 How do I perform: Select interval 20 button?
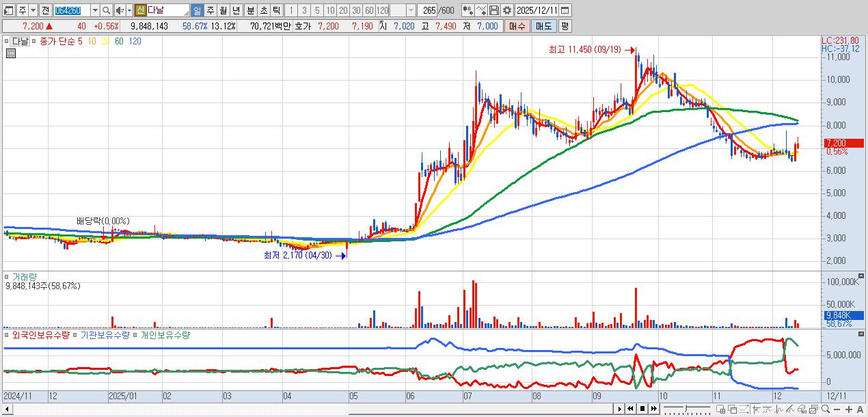point(343,10)
